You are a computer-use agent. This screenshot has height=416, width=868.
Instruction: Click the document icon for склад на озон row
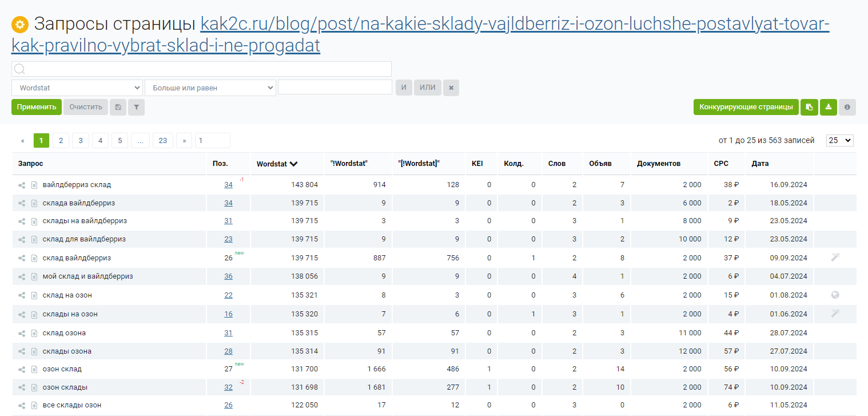(34, 295)
